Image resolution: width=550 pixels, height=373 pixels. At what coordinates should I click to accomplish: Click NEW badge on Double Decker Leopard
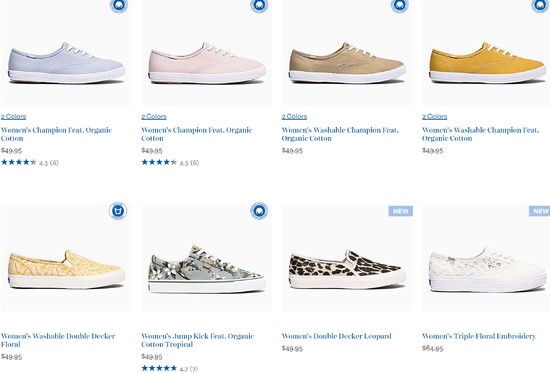401,211
